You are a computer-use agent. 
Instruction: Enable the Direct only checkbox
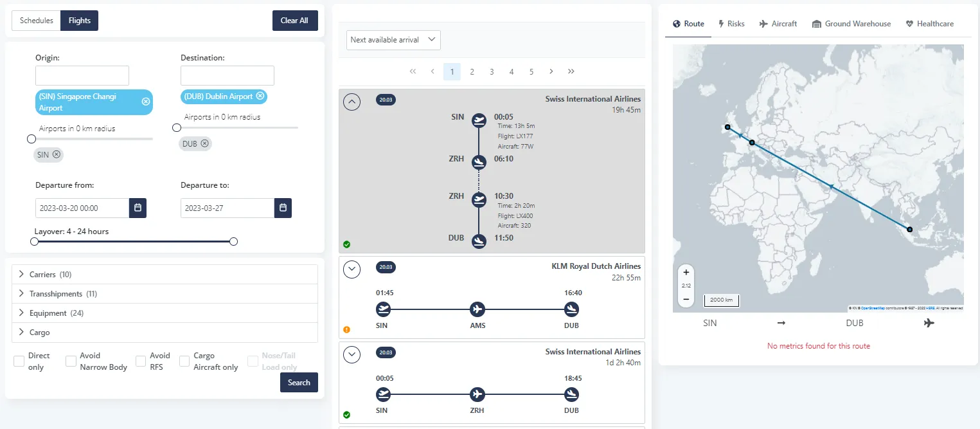(x=19, y=361)
